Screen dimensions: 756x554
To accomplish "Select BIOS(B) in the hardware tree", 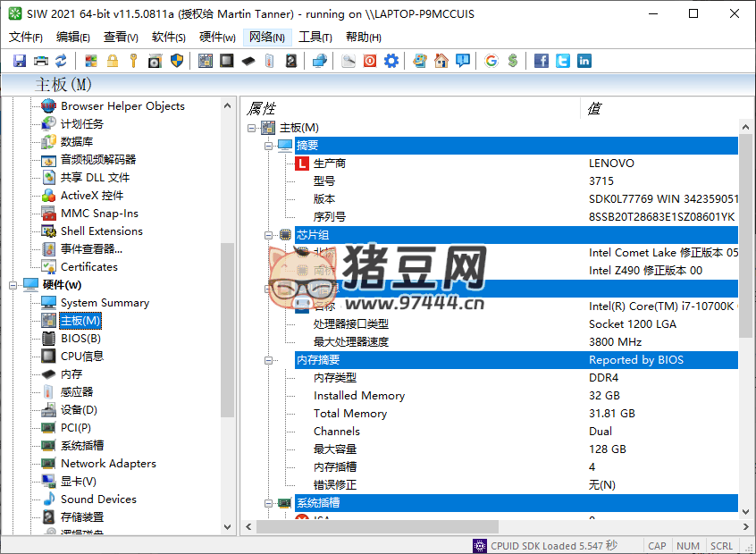I will (80, 339).
